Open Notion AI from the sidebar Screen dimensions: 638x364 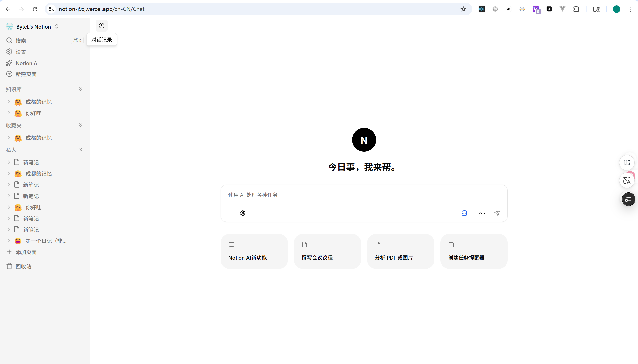tap(27, 63)
